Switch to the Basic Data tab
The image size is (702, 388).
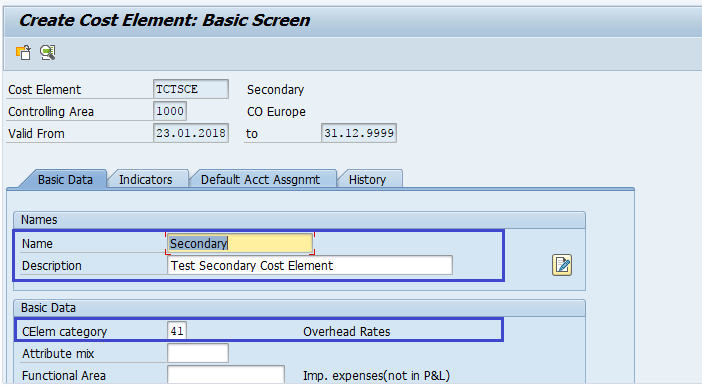65,179
